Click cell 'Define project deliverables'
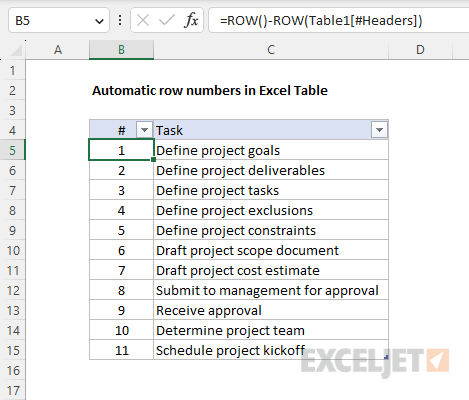The image size is (469, 400). tap(271, 170)
